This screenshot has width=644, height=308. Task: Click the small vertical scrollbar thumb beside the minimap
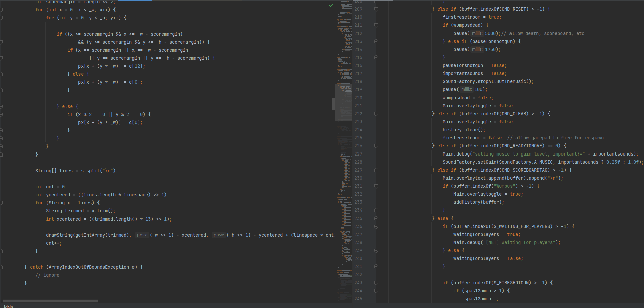pos(333,104)
